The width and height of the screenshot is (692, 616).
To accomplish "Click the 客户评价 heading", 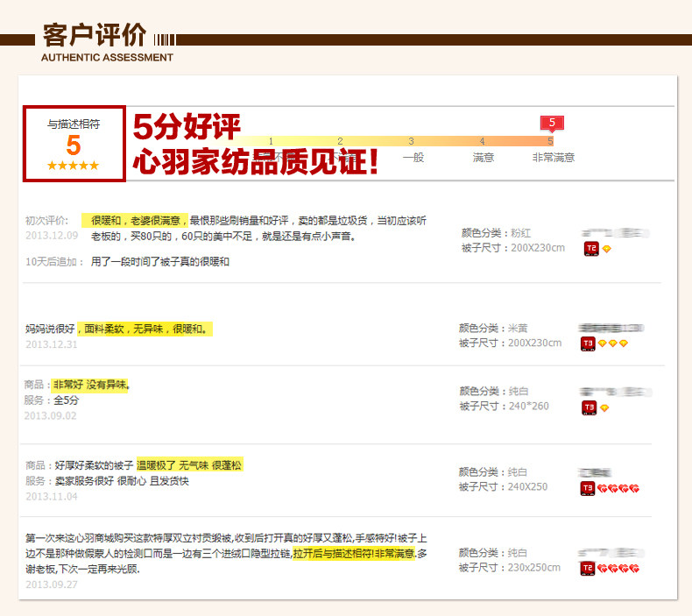I will 95,35.
